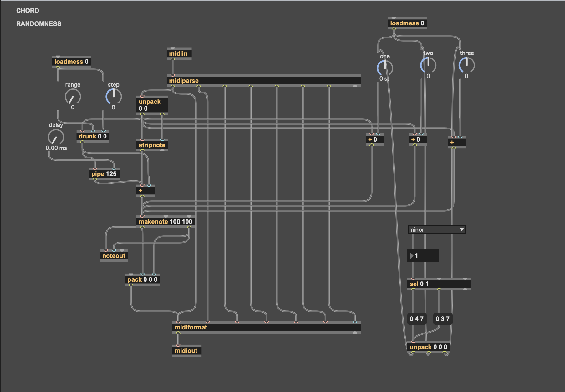Select the midiout object

click(187, 351)
